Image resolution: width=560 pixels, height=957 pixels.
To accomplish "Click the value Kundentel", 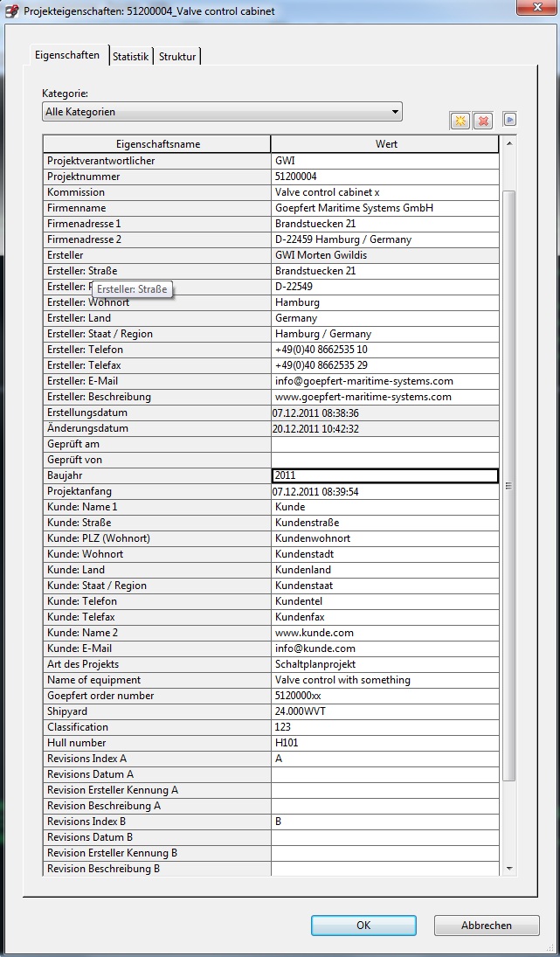I will pos(385,601).
